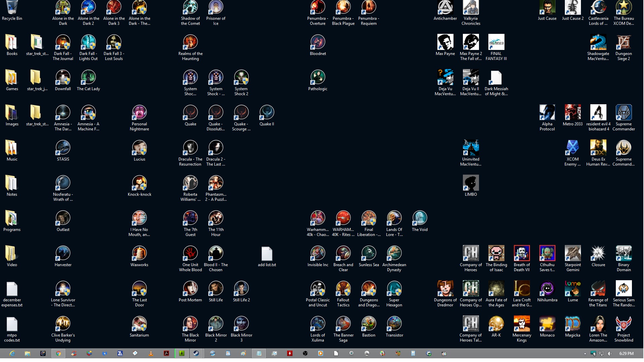The width and height of the screenshot is (644, 362).
Task: Launch Fallout Tactics
Action: click(x=343, y=294)
